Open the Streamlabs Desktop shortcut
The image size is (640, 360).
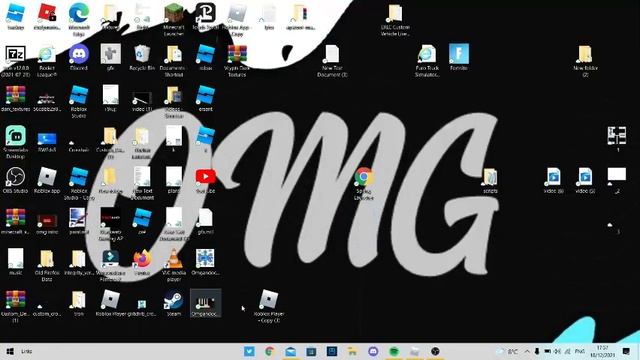[16, 142]
